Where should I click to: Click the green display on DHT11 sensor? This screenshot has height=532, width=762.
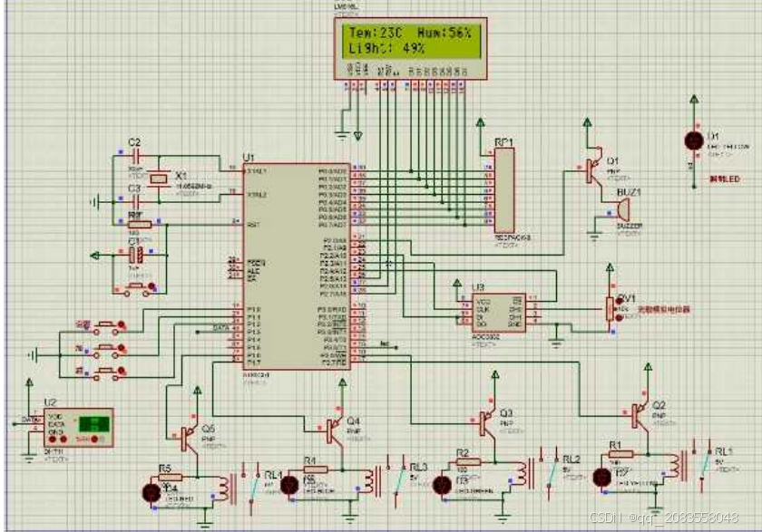pyautogui.click(x=94, y=424)
